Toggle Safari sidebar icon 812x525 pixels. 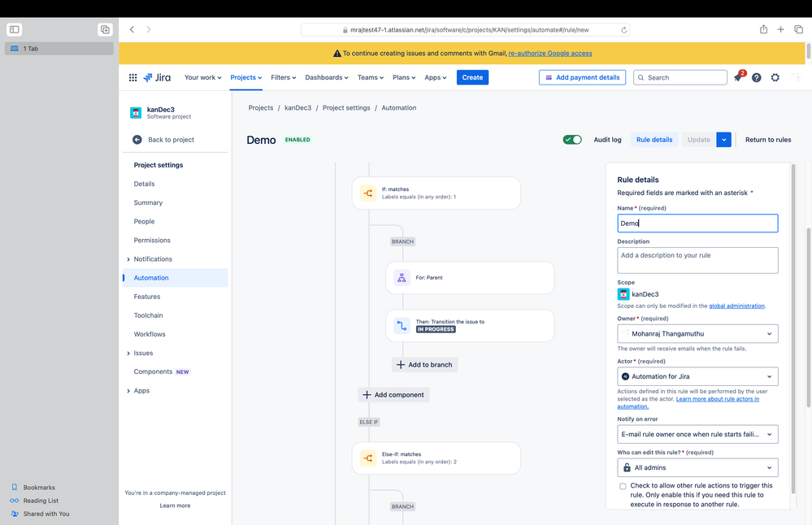tap(15, 29)
